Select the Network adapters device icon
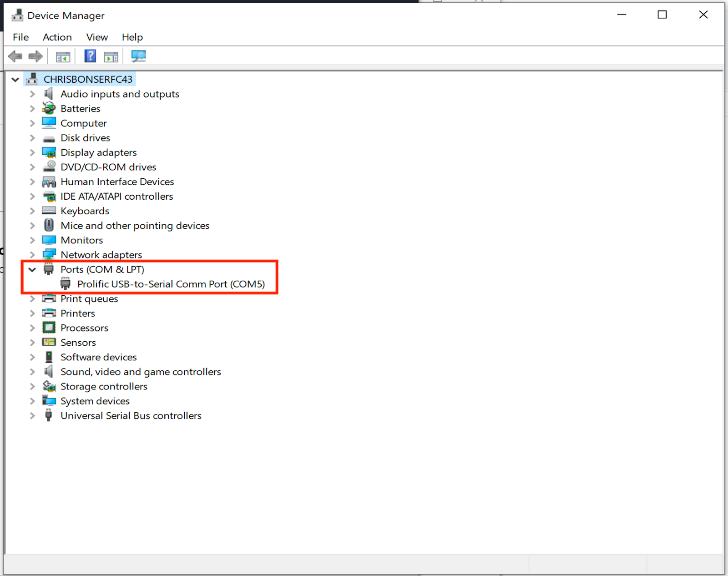Viewport: 728px width, 576px height. [49, 254]
